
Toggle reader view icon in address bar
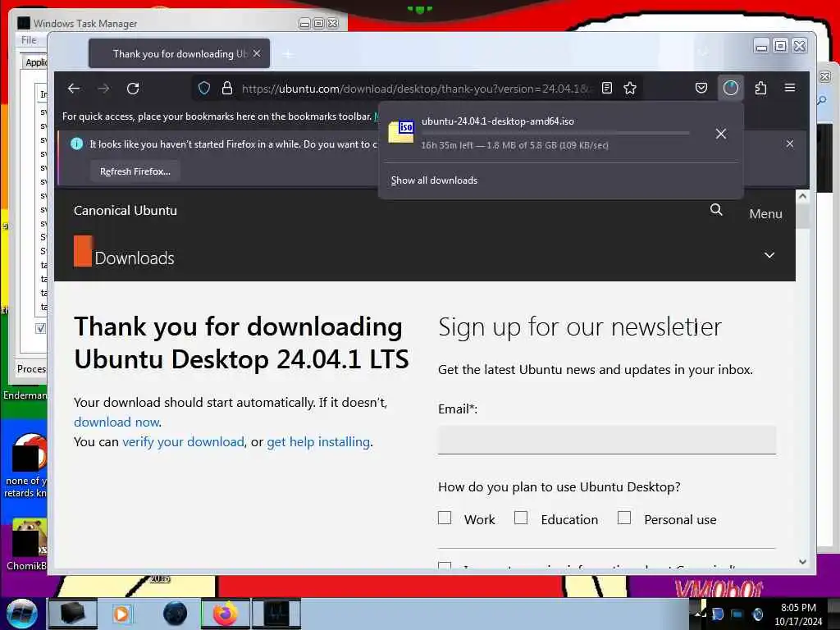pos(607,88)
